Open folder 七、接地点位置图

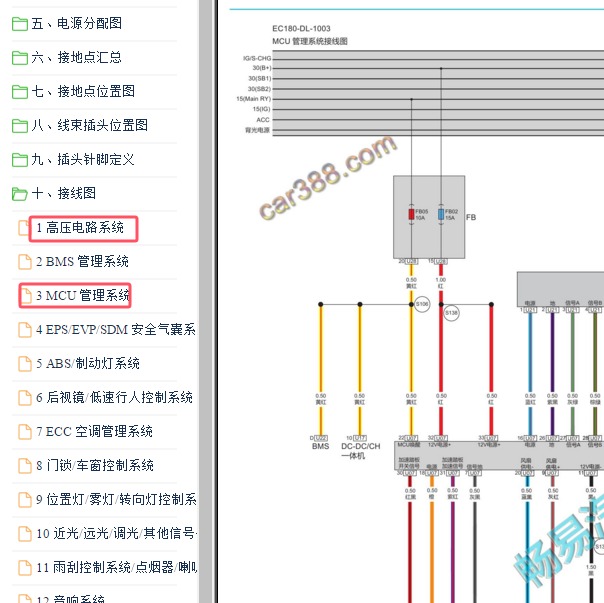[83, 91]
